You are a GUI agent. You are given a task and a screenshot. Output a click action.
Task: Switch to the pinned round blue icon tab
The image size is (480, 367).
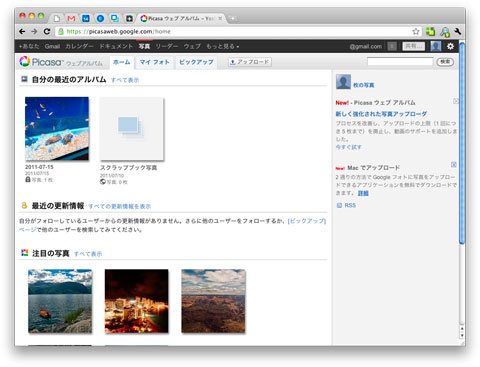pos(100,18)
